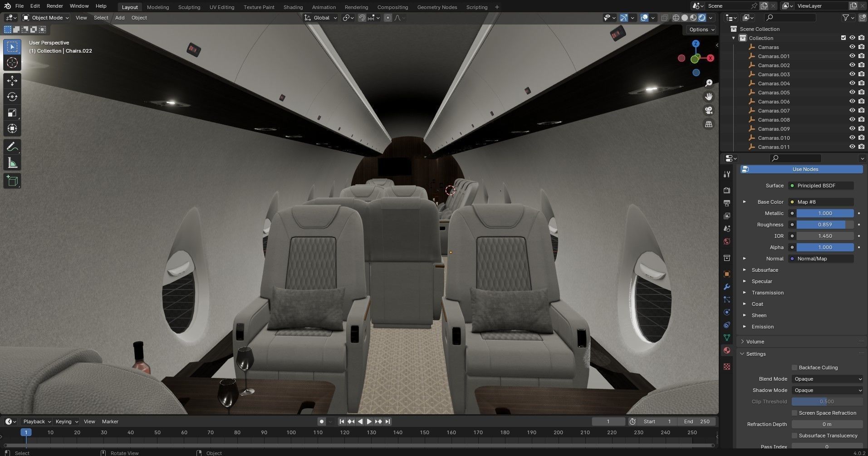Toggle camera view icon in viewport
Image resolution: width=868 pixels, height=456 pixels.
point(709,110)
